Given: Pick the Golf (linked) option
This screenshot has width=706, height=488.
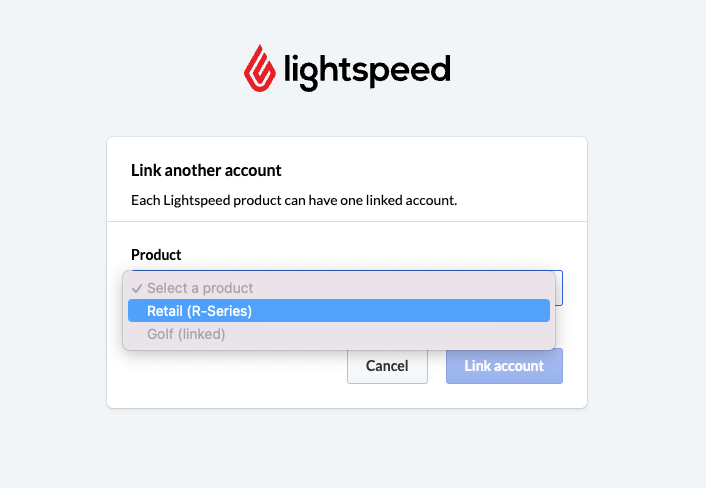Looking at the screenshot, I should pos(339,334).
